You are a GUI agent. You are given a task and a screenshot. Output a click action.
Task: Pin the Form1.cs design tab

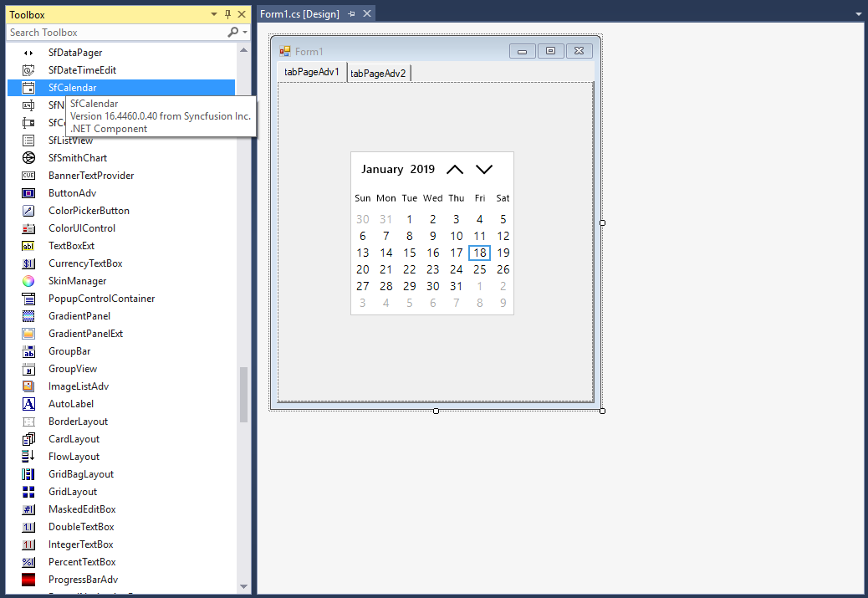pyautogui.click(x=350, y=13)
